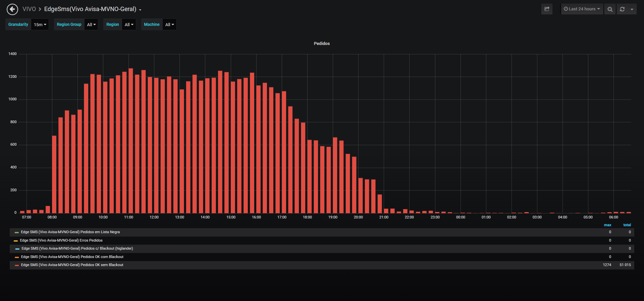The image size is (644, 301).
Task: Toggle the Pedidos em Lista Negra series
Action: coord(70,232)
